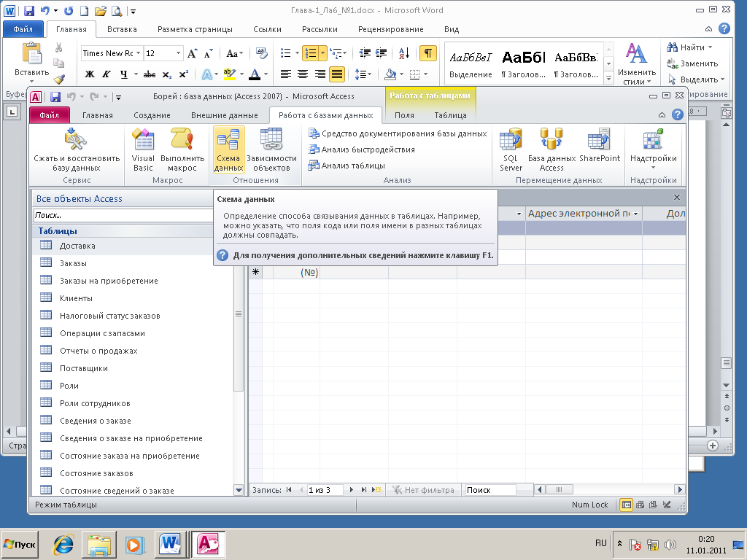Screen dimensions: 747x560
Task: Click Word Изменить стили icon
Action: pos(636,64)
